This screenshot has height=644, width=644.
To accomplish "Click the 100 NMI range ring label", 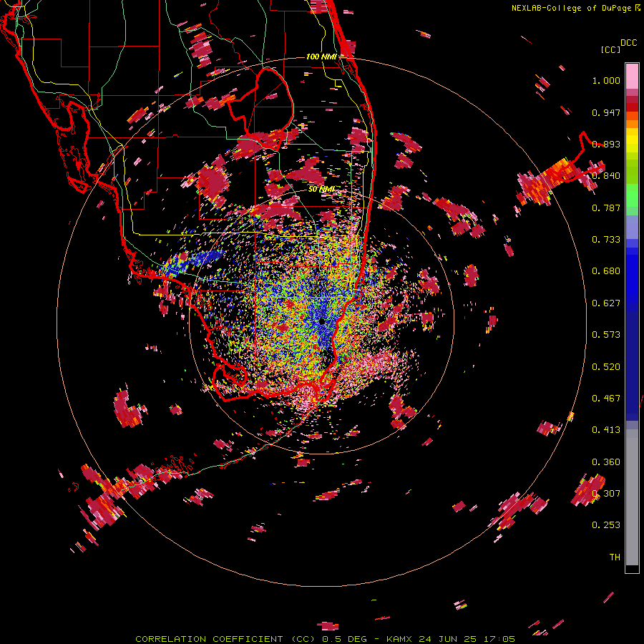I will (321, 57).
